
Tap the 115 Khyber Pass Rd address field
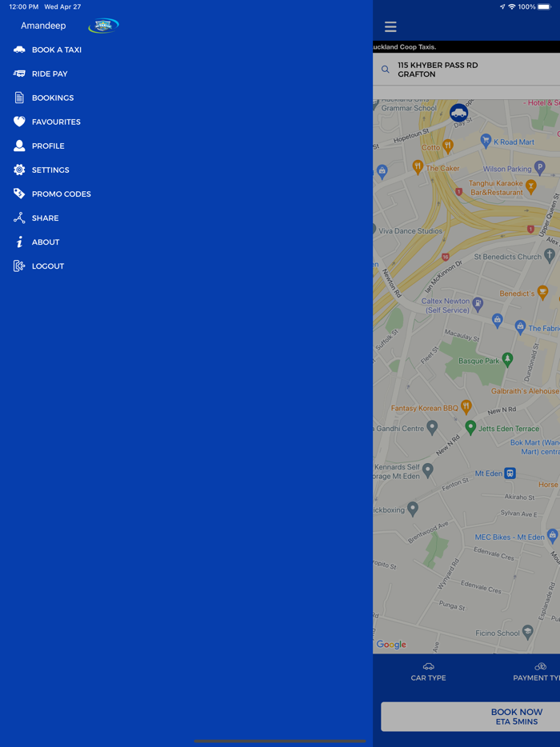tap(466, 70)
